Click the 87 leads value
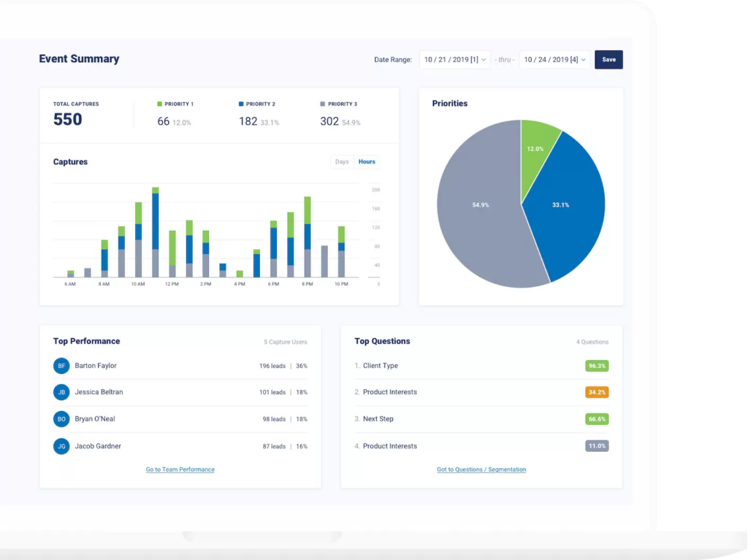 tap(274, 446)
